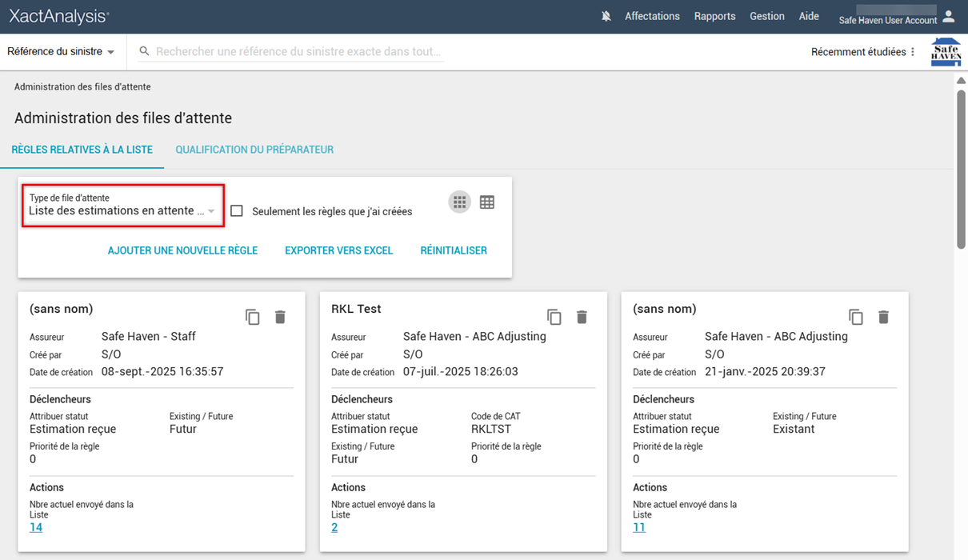Enable 'Seulement les règles que j'ai créées'
This screenshot has height=560, width=968.
pos(237,211)
